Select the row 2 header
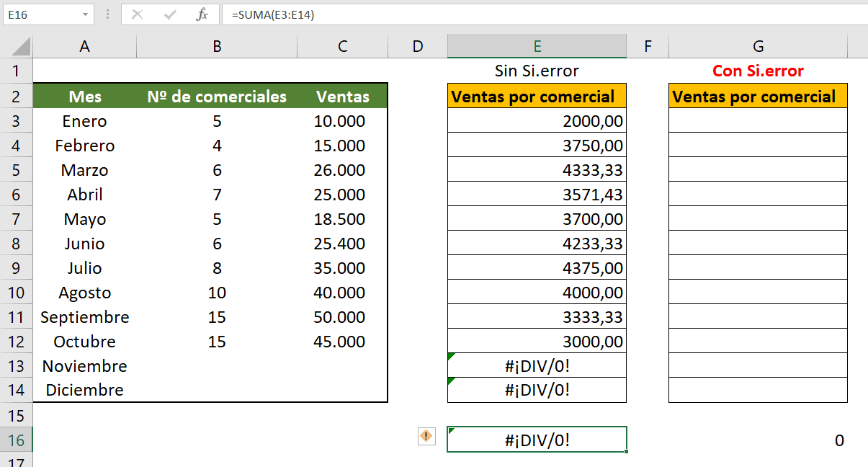This screenshot has width=868, height=467. point(17,96)
